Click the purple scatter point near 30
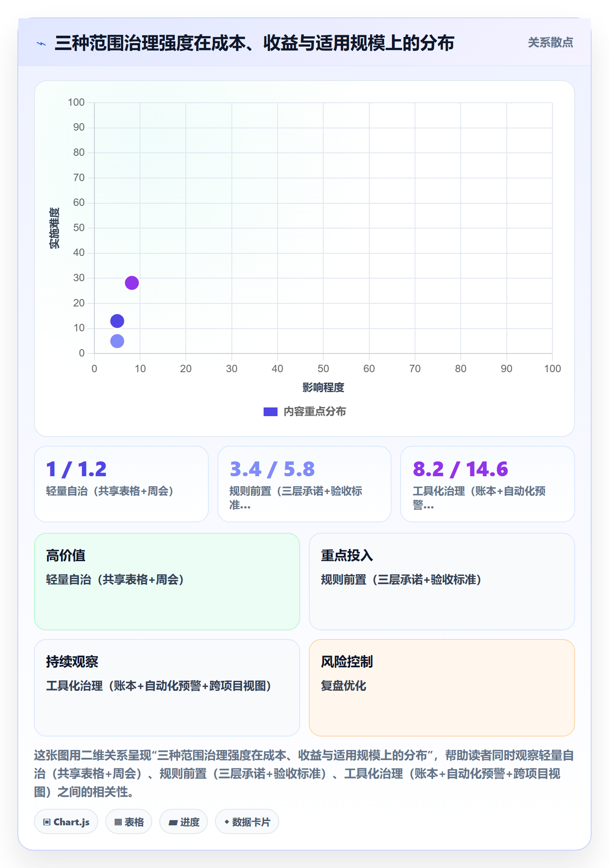This screenshot has width=609, height=868. (132, 283)
